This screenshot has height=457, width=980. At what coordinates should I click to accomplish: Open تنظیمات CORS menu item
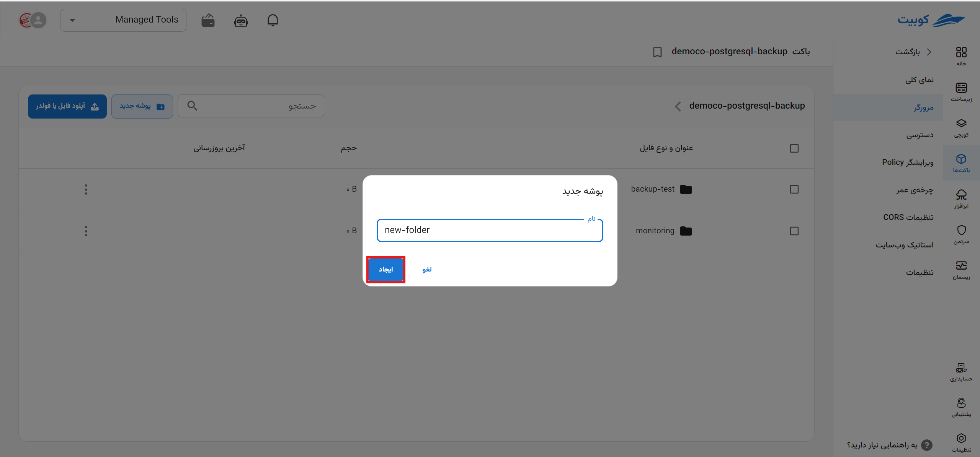[x=888, y=218]
